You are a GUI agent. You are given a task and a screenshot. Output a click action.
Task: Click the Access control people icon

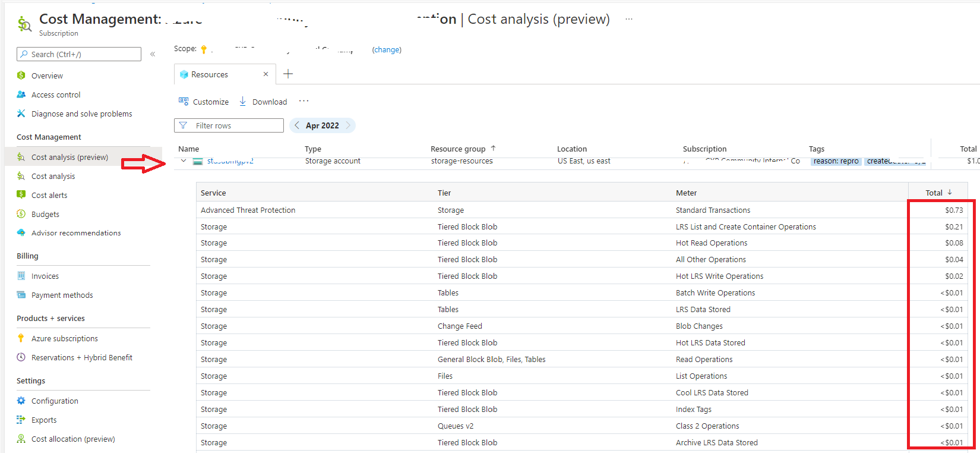click(x=21, y=95)
